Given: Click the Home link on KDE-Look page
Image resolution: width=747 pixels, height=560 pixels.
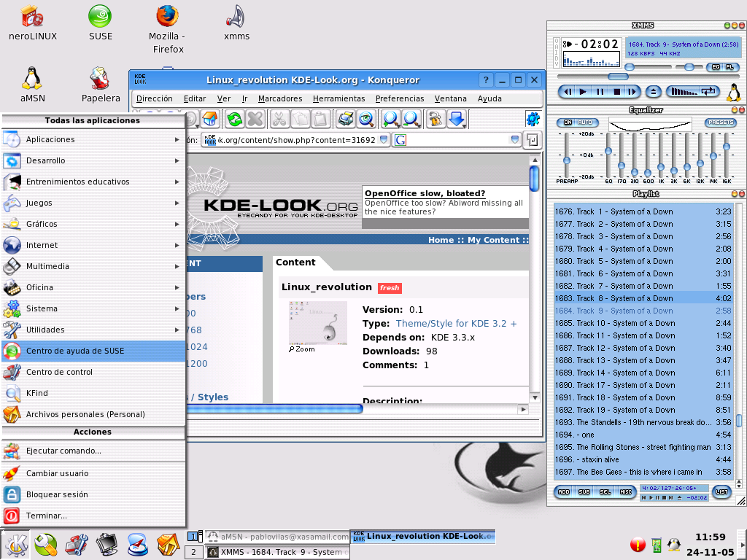Looking at the screenshot, I should click(x=441, y=240).
